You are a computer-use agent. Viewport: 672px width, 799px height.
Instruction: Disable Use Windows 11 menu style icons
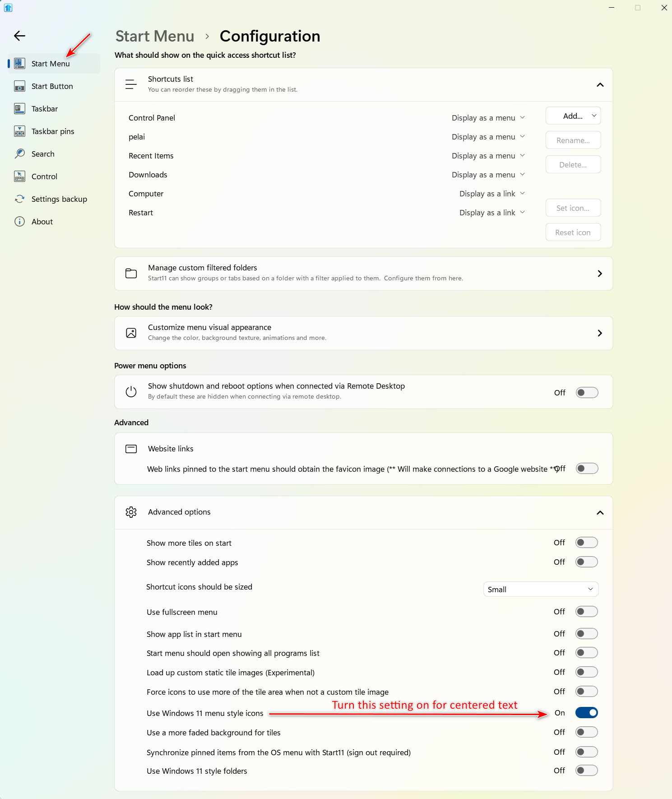pyautogui.click(x=587, y=713)
